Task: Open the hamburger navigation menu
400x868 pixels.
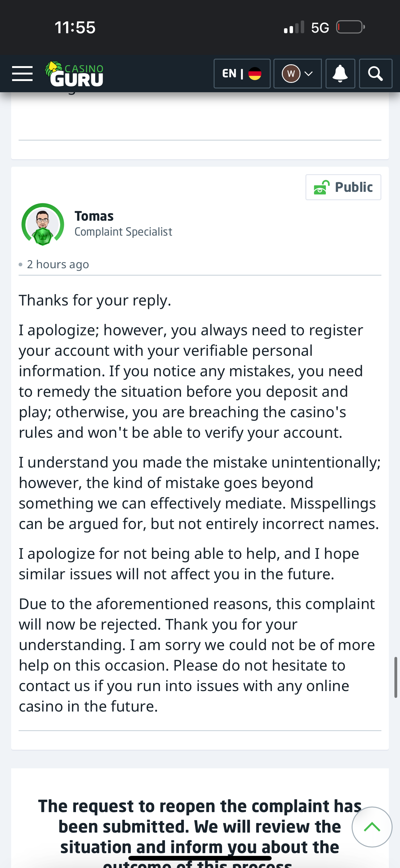Action: point(22,74)
